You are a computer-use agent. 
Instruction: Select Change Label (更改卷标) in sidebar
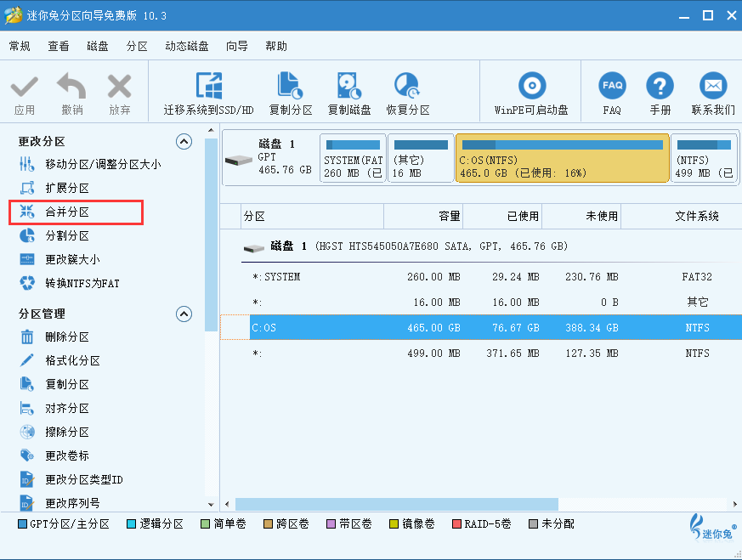[54, 455]
